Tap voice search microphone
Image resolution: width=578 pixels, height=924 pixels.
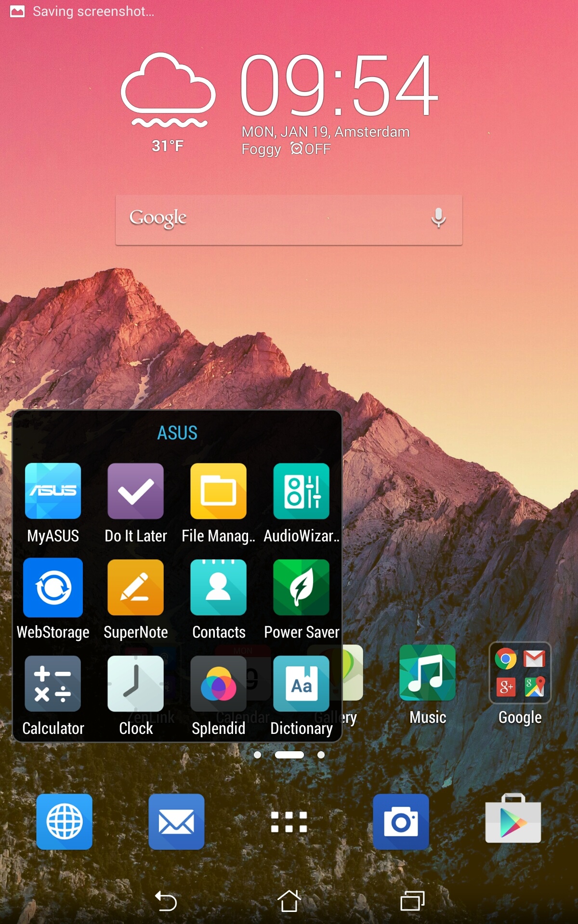438,218
